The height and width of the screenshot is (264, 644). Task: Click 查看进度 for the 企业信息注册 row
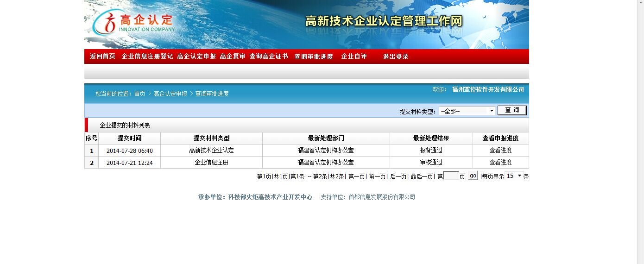[x=500, y=163]
